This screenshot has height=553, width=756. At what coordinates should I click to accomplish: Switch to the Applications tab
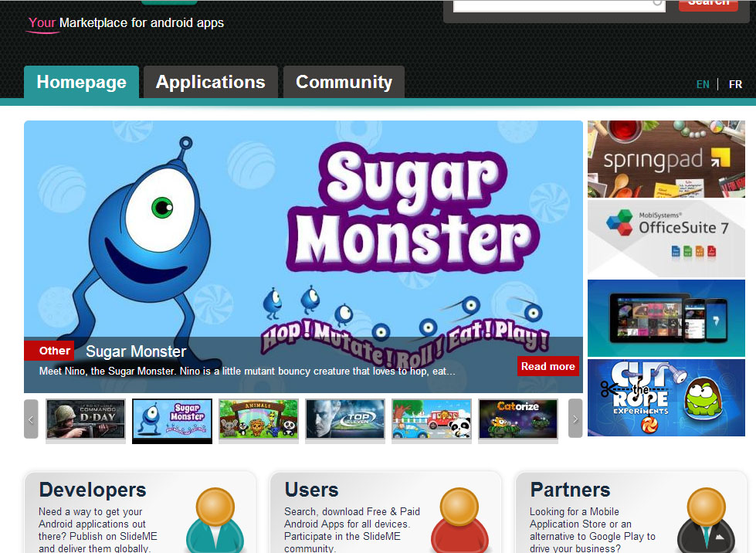[x=210, y=83]
